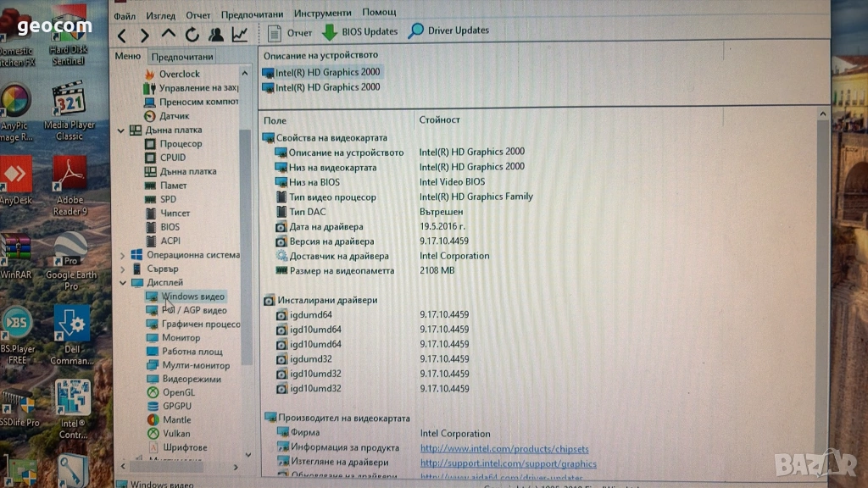868x488 pixels.
Task: Open the graph chart icon in the toolbar
Action: (240, 35)
